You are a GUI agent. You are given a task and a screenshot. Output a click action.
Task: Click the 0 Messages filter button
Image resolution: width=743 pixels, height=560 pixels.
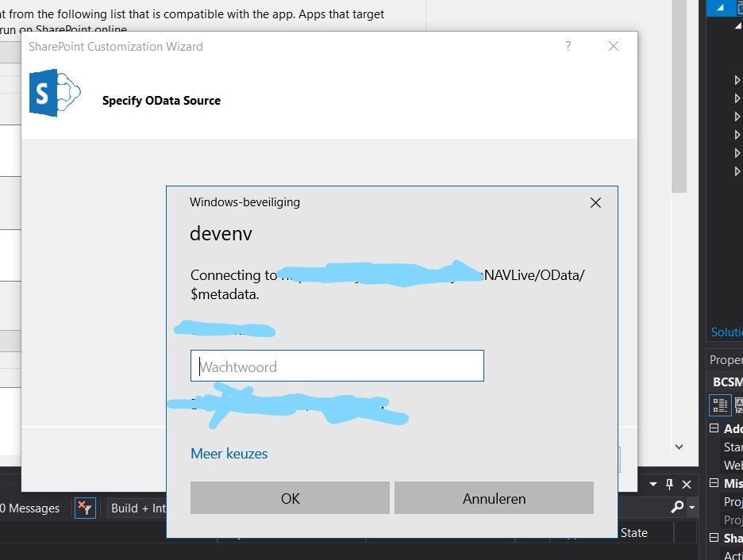click(x=31, y=508)
